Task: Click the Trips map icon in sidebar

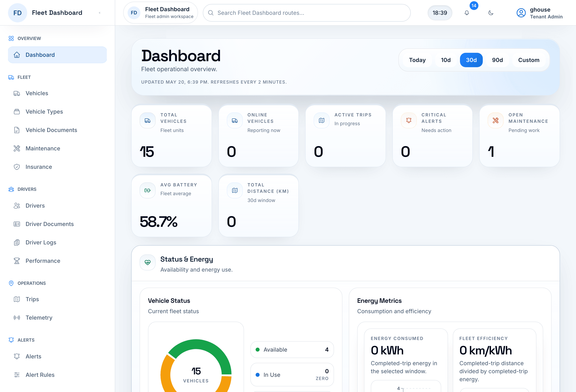Action: coord(17,299)
